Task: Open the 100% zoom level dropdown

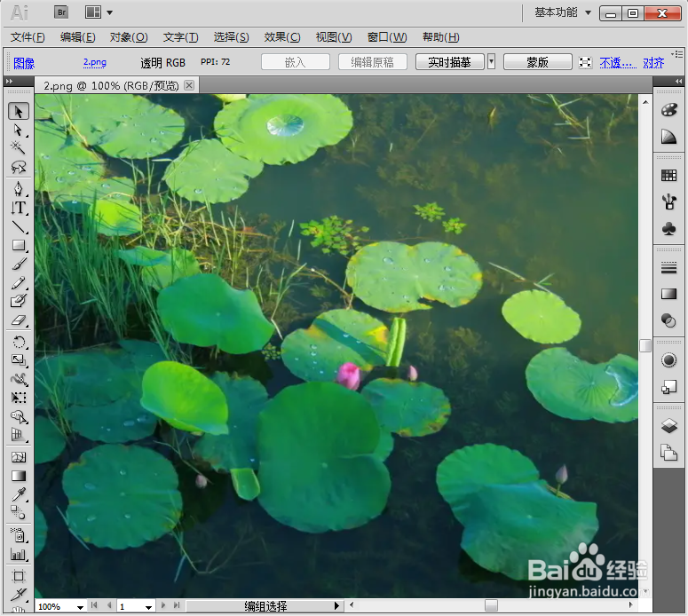Action: click(80, 607)
